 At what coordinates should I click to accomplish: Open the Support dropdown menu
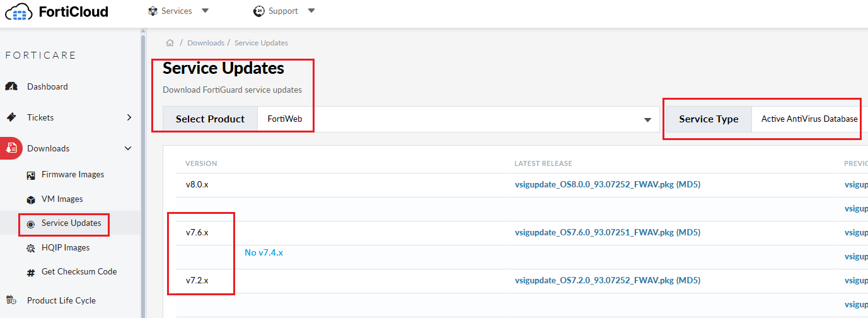pos(284,11)
